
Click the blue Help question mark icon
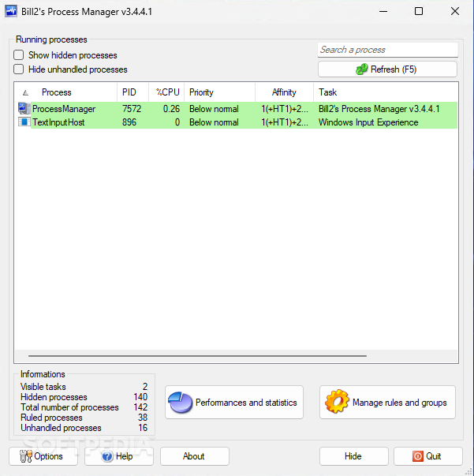click(107, 456)
